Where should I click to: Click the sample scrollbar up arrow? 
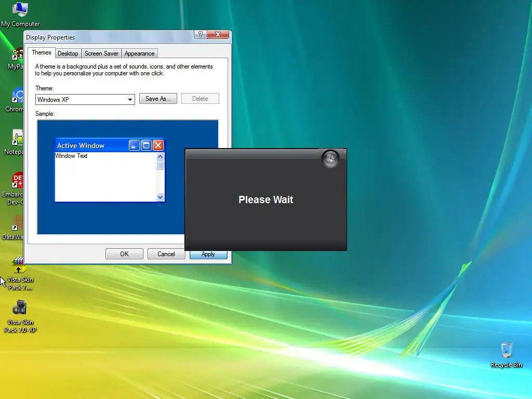(160, 156)
